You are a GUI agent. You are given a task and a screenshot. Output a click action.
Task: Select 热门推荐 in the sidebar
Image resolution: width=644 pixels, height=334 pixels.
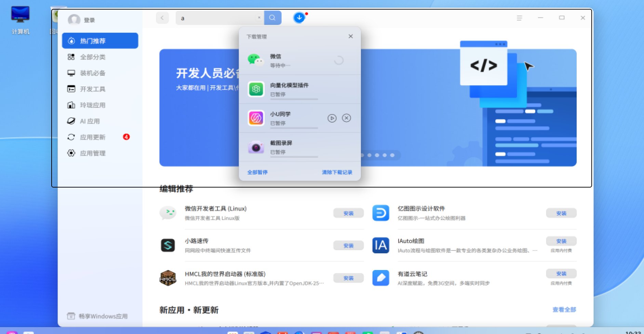coord(100,41)
